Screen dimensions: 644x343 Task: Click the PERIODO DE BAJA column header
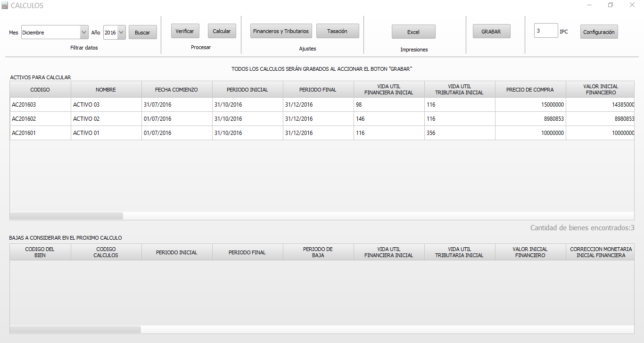318,252
